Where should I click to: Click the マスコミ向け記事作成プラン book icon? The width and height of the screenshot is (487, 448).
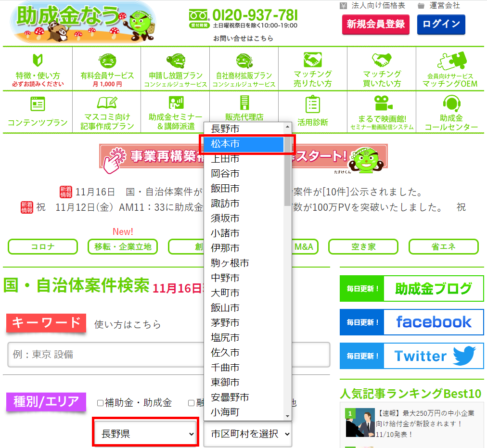click(x=106, y=103)
